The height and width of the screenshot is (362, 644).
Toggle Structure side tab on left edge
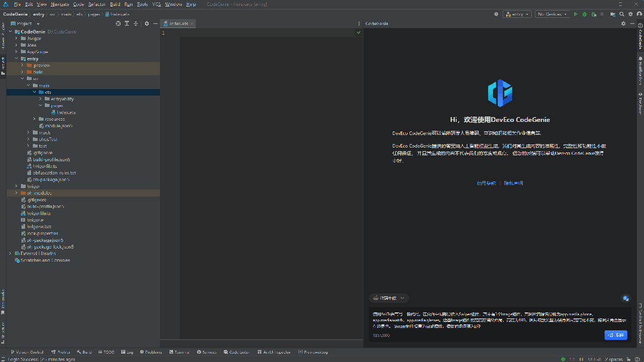click(3, 333)
